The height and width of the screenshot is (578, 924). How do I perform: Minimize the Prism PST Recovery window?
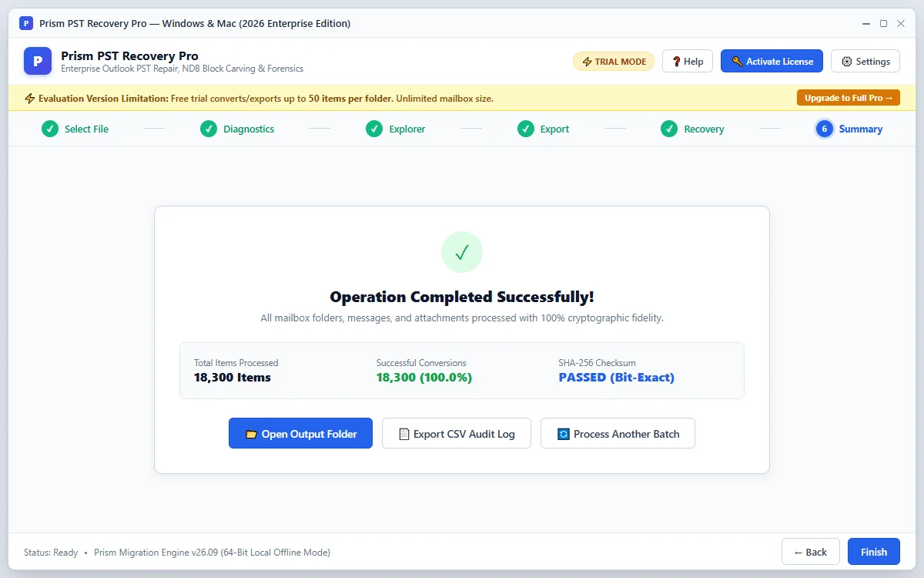pyautogui.click(x=866, y=24)
